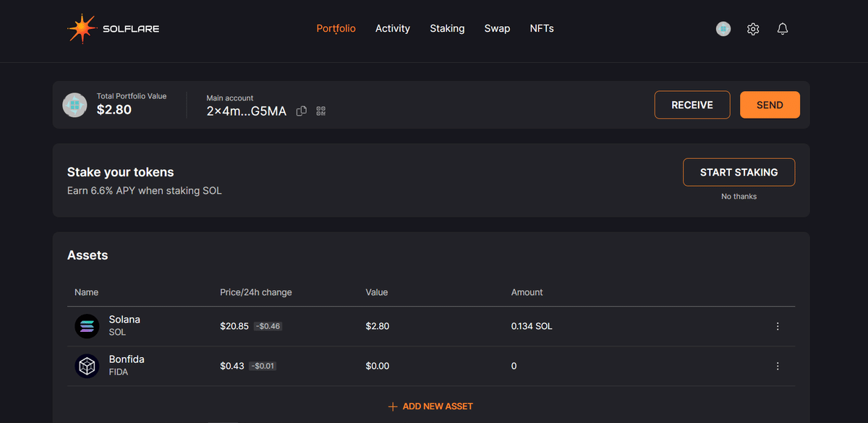The image size is (868, 423).
Task: Copy the main account address
Action: click(302, 111)
